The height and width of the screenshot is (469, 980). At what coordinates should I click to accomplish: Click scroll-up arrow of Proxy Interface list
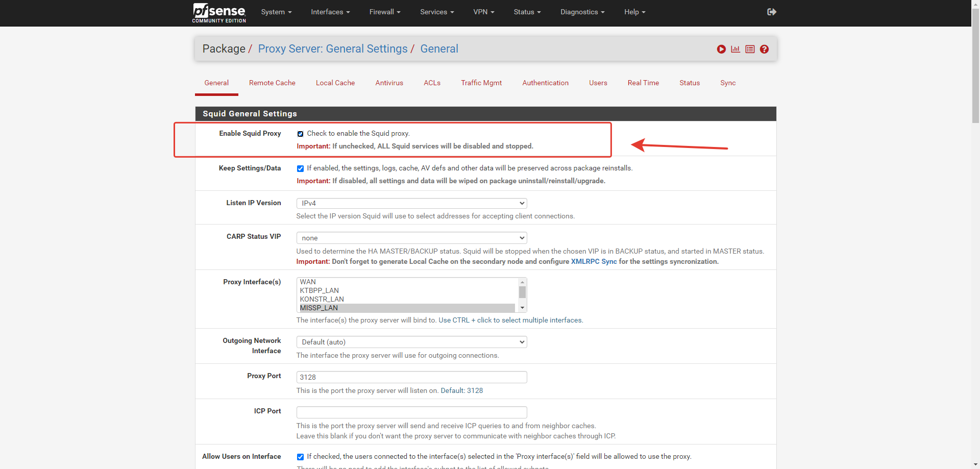522,282
